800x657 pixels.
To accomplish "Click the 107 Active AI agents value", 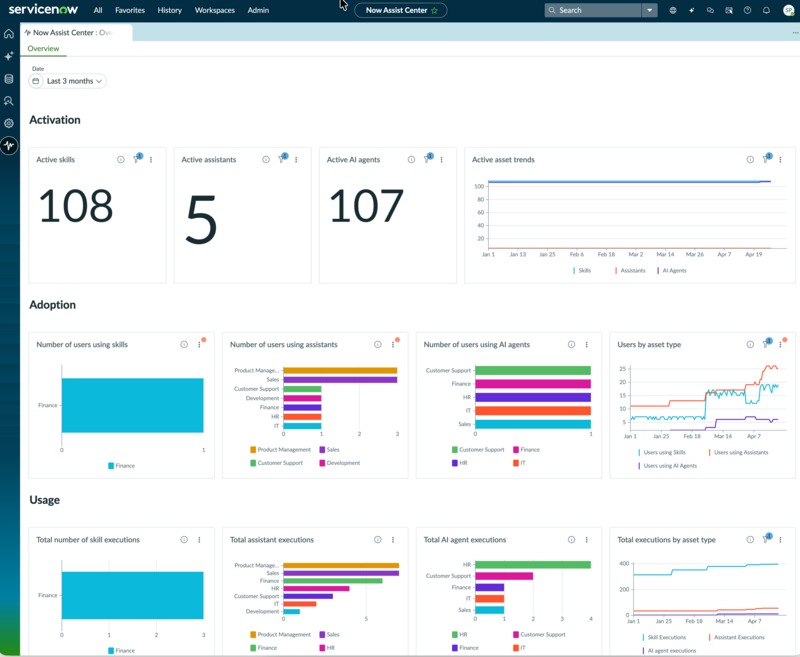I will (x=366, y=206).
